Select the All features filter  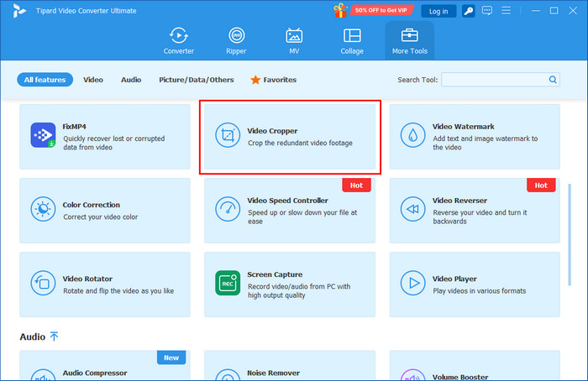pyautogui.click(x=45, y=80)
